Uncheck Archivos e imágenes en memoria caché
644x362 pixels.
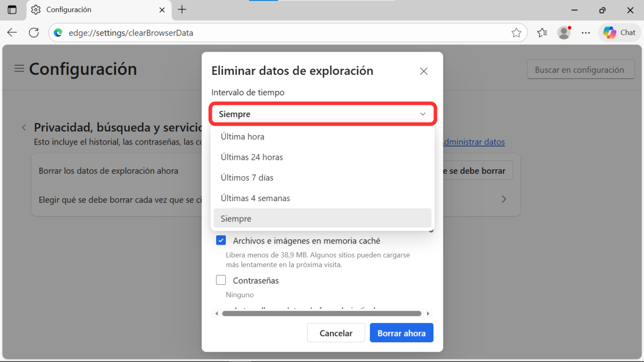pos(221,241)
